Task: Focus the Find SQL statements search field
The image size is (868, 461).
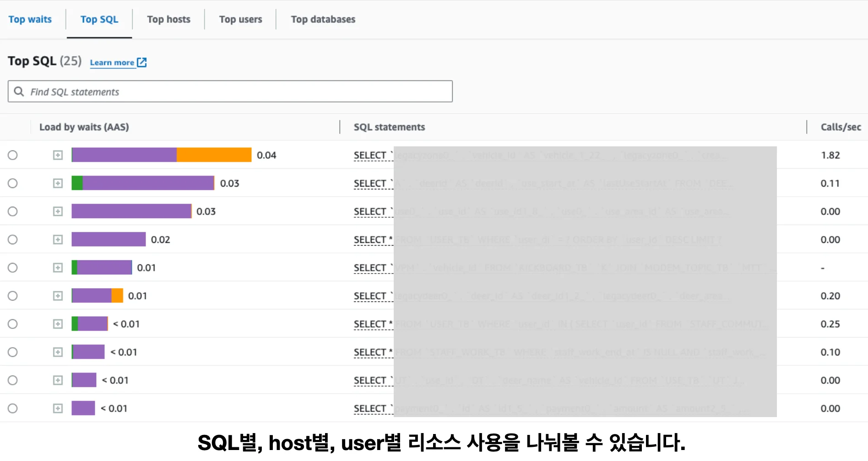Action: pyautogui.click(x=238, y=91)
